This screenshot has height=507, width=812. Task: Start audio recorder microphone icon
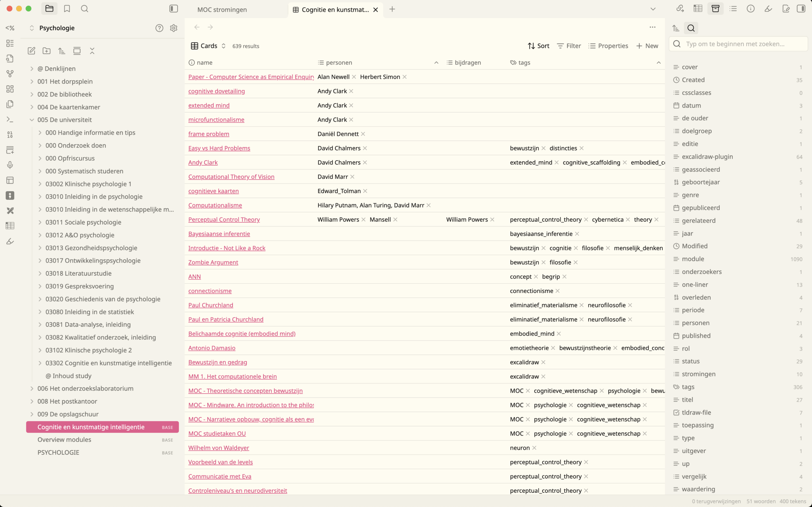(x=10, y=165)
